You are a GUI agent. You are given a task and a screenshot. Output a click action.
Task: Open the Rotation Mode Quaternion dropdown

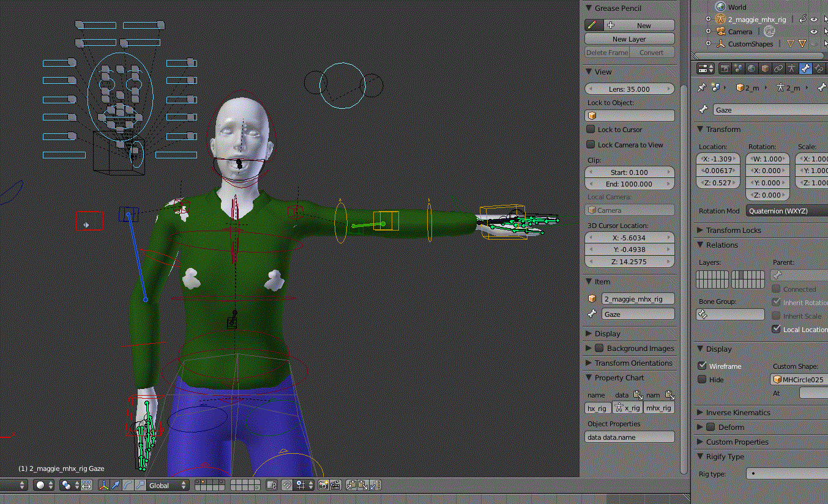786,210
